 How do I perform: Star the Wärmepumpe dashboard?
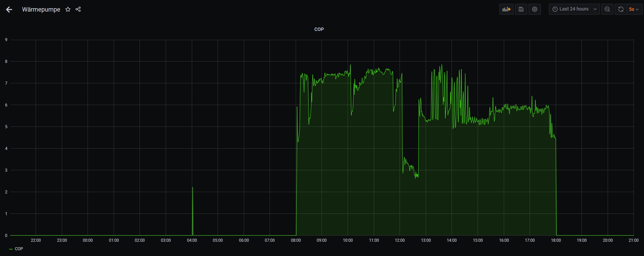68,9
